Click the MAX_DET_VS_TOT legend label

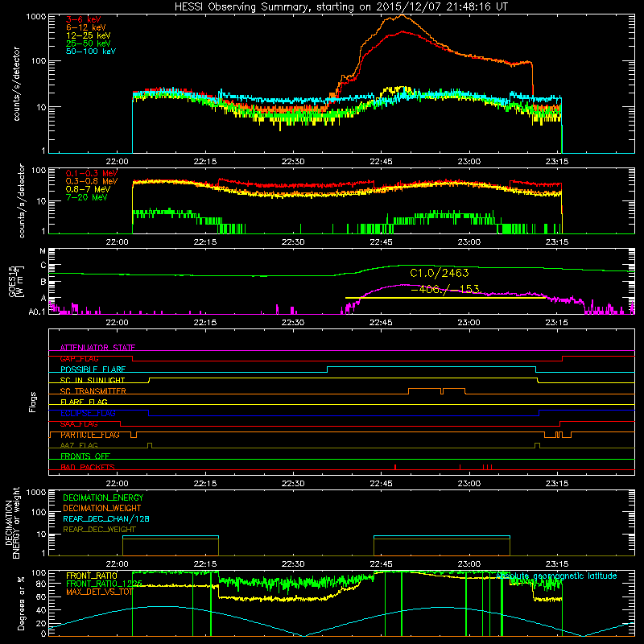[x=99, y=592]
